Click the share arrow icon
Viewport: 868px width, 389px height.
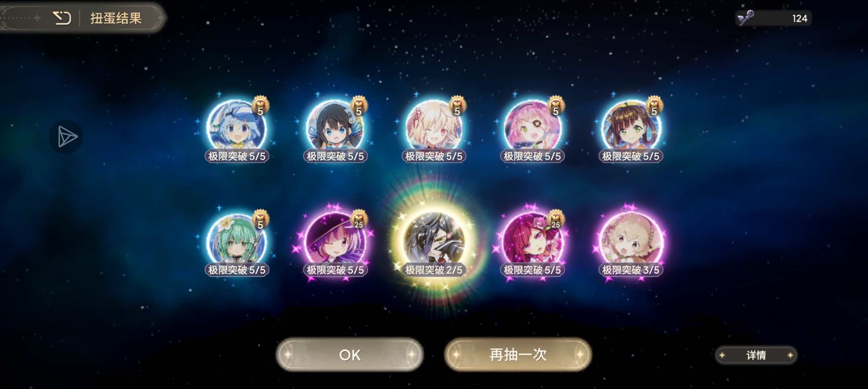coord(66,137)
